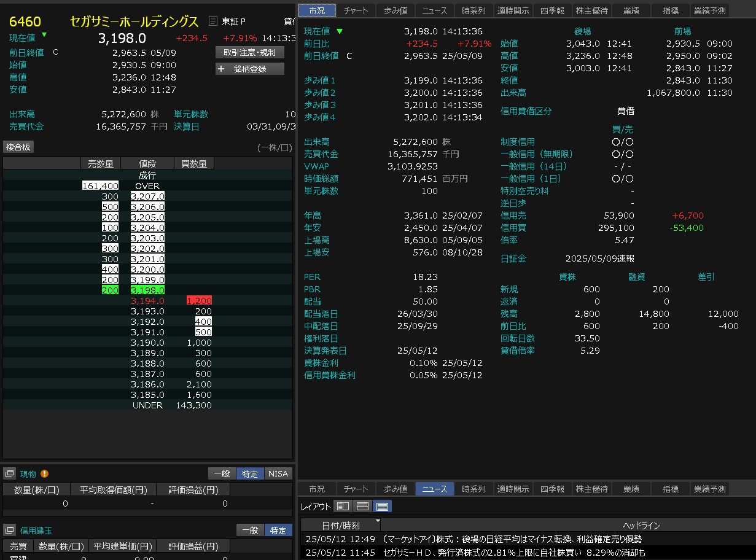Click the 銘柄登録 add button
Image resolution: width=756 pixels, height=560 pixels.
click(250, 69)
